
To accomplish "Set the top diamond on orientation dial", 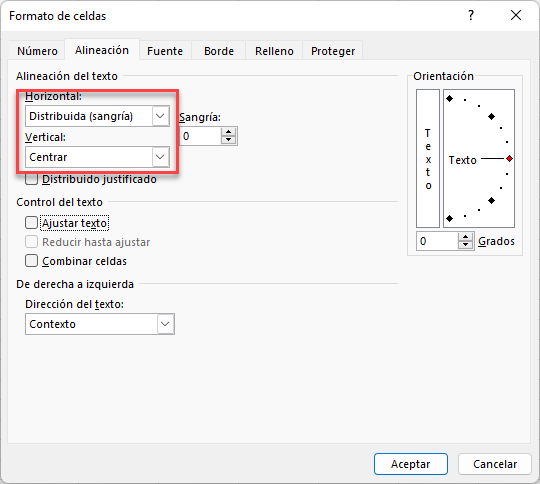I will [x=449, y=99].
